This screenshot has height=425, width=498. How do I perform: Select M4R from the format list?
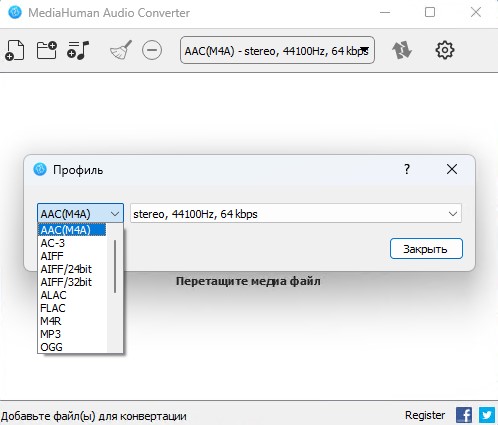click(72, 321)
